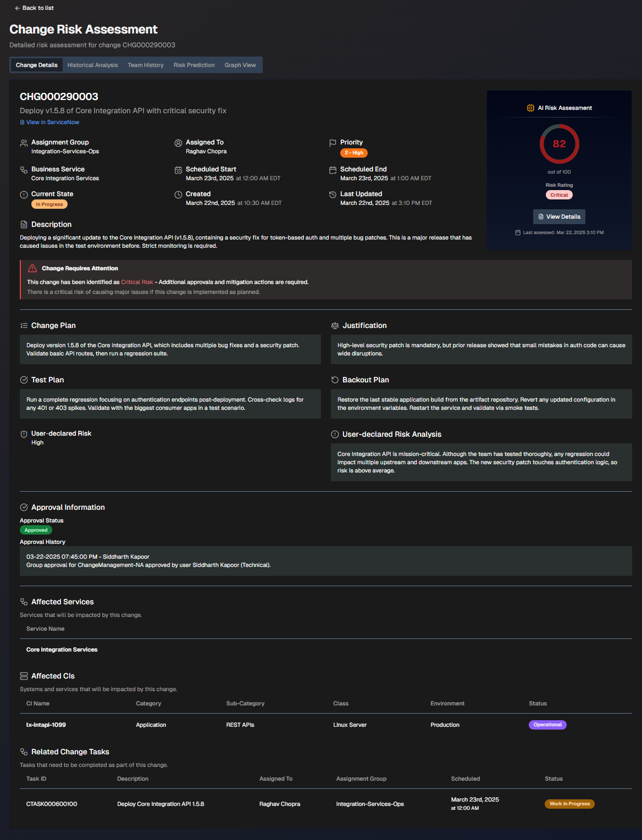Click the Assignment Group people icon
642x840 pixels.
pos(24,142)
